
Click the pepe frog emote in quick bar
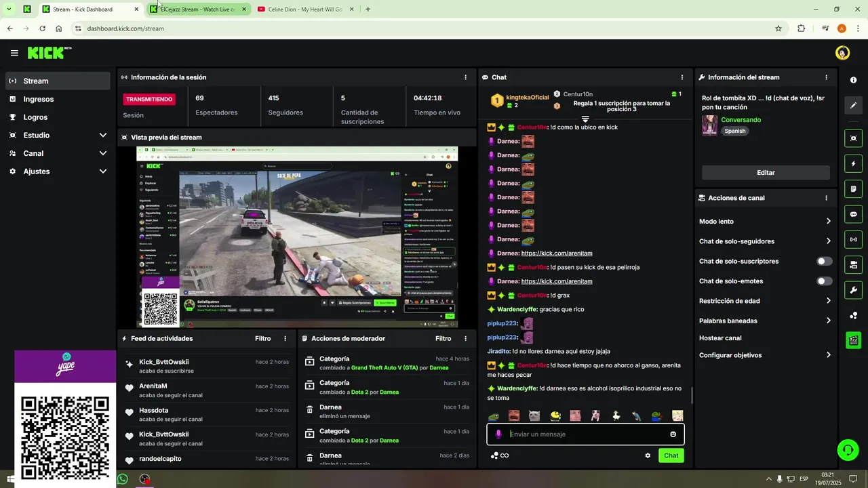click(494, 415)
